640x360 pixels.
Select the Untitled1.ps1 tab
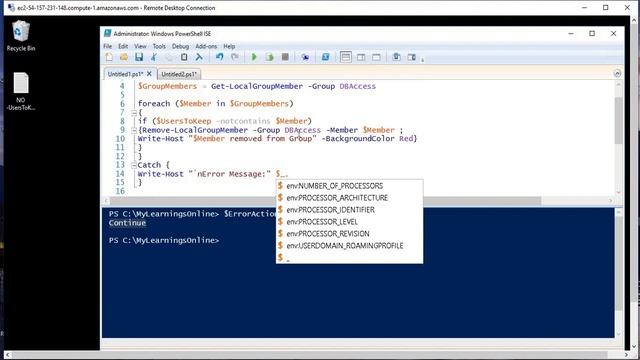tap(125, 74)
